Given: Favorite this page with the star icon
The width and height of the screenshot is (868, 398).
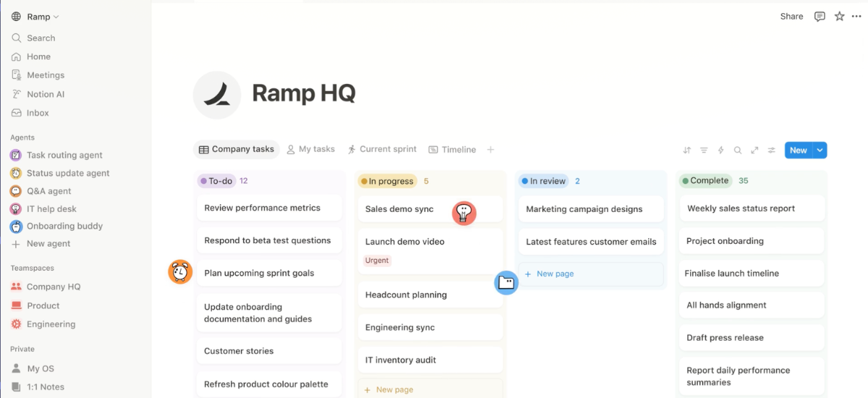Looking at the screenshot, I should pos(839,17).
